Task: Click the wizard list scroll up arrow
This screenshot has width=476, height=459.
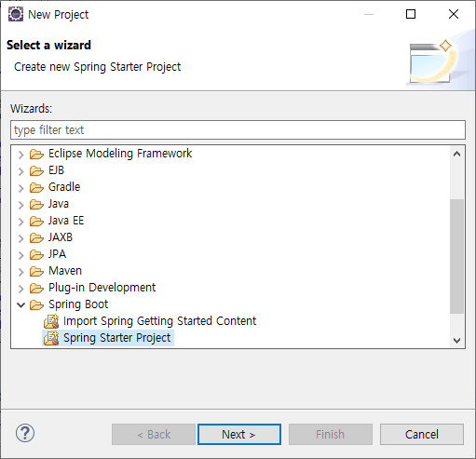Action: [456, 154]
